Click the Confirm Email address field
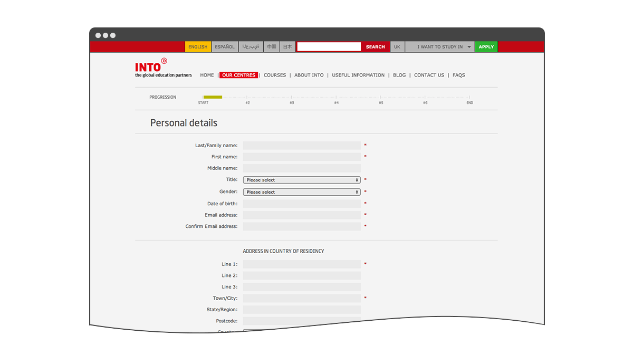The width and height of the screenshot is (633, 364). [302, 226]
